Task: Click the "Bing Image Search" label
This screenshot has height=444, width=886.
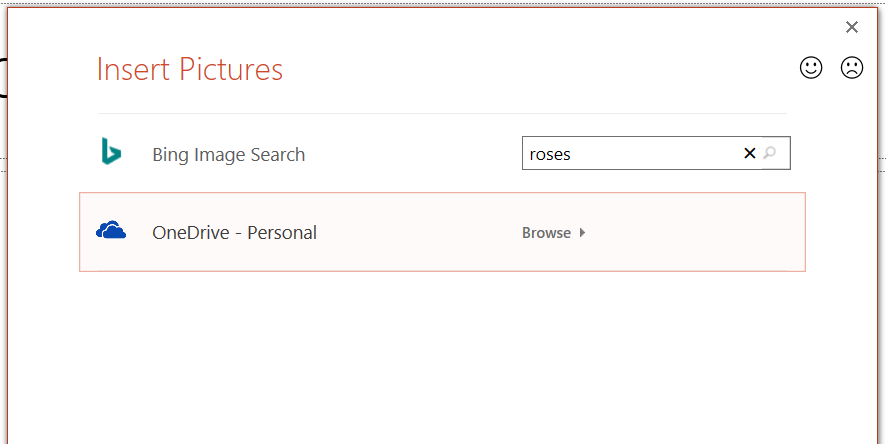Action: click(228, 155)
